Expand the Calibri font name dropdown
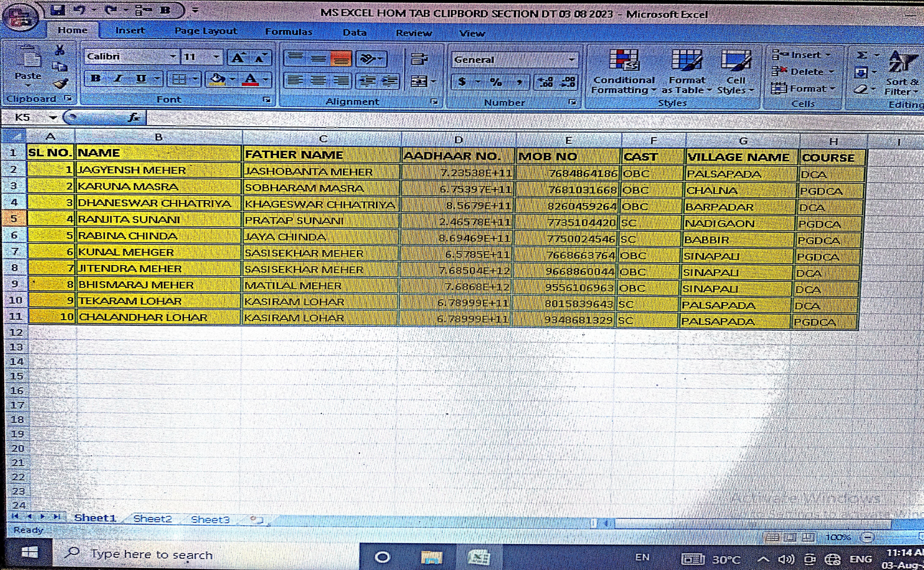Viewport: 924px width, 570px height. pyautogui.click(x=172, y=57)
